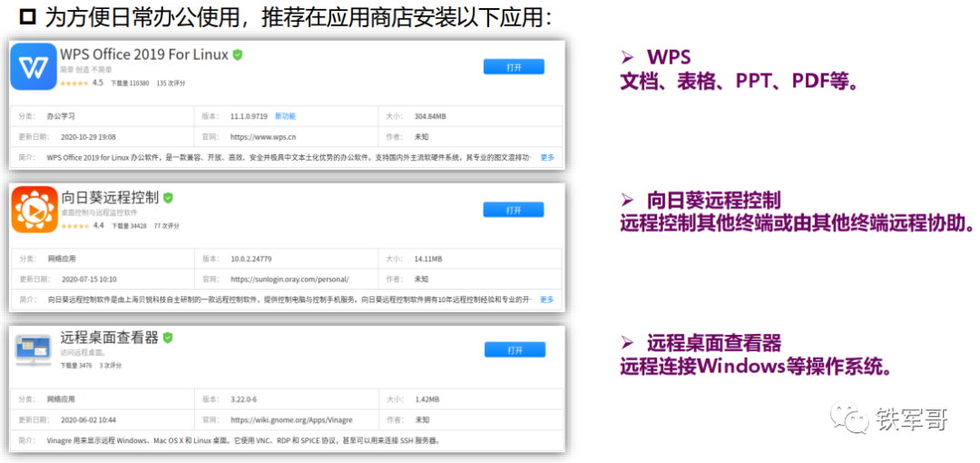Click author 未知 in the WPS card
The width and height of the screenshot is (980, 463).
click(x=422, y=137)
